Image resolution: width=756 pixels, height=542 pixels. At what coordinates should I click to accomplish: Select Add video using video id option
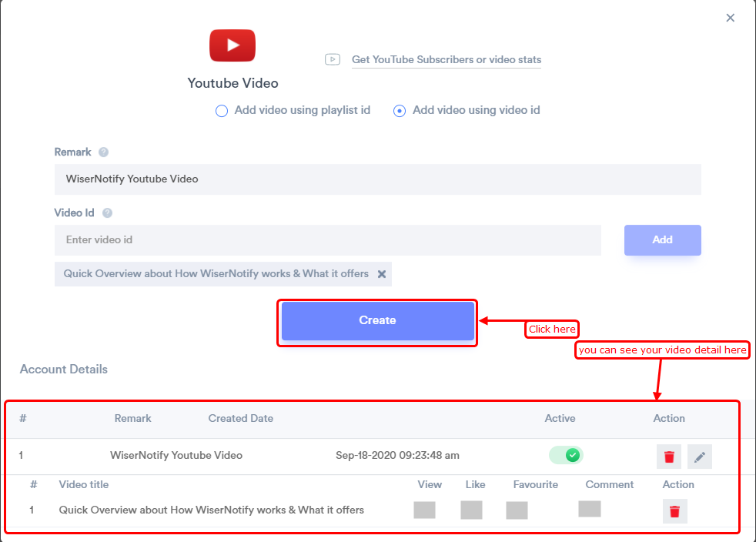click(467, 110)
